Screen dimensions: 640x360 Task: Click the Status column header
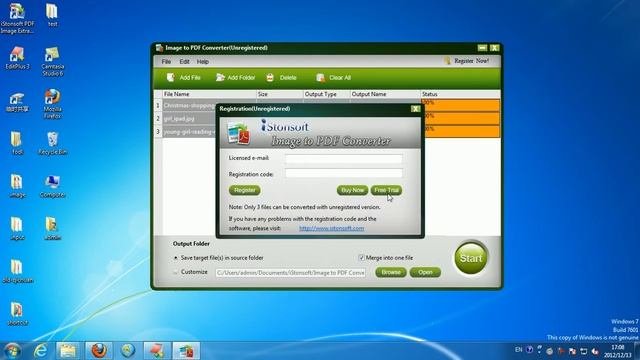tap(460, 94)
